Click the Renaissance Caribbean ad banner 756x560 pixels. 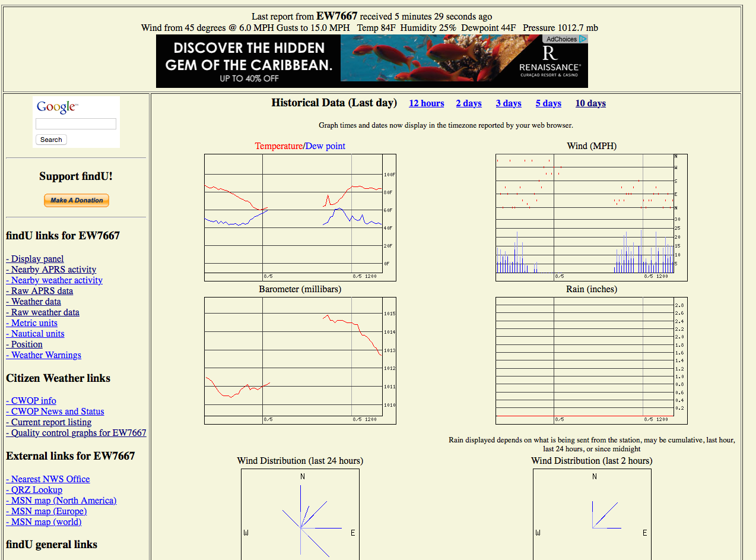click(371, 61)
